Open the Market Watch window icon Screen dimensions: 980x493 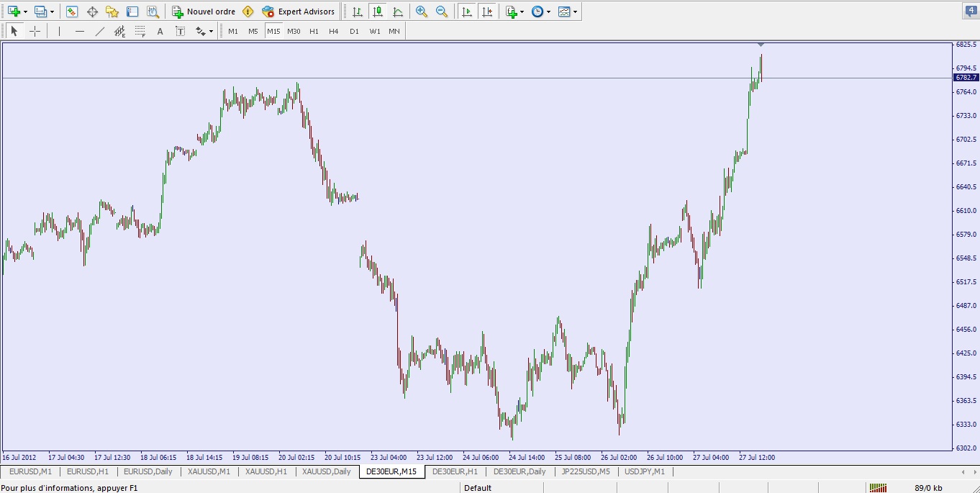72,12
